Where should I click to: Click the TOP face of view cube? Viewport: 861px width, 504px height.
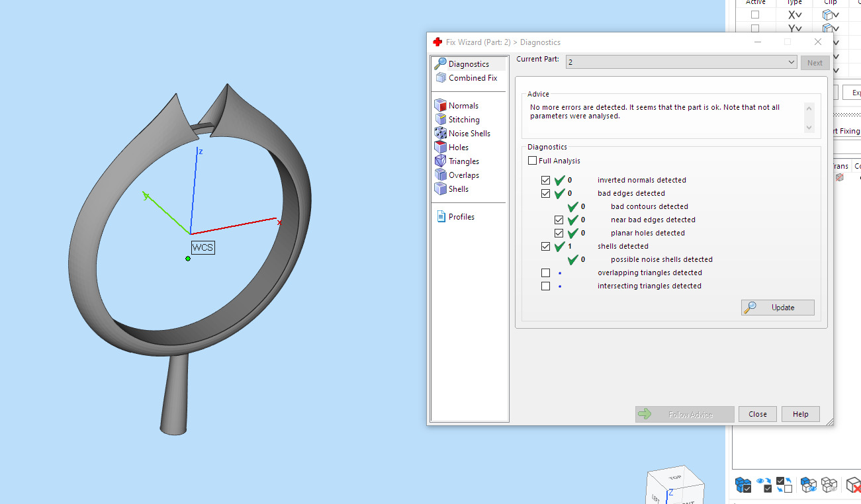(675, 478)
